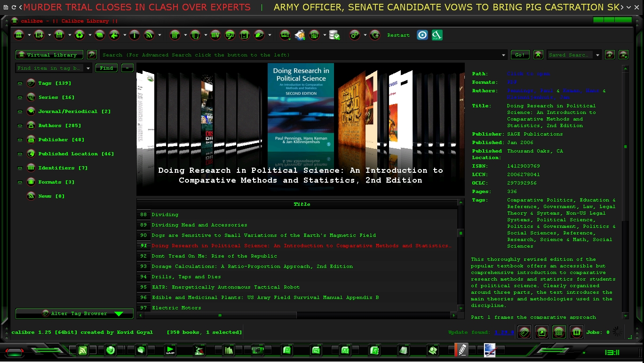Click the book list vertical scrollbar handle
The image size is (644, 363).
point(461,233)
